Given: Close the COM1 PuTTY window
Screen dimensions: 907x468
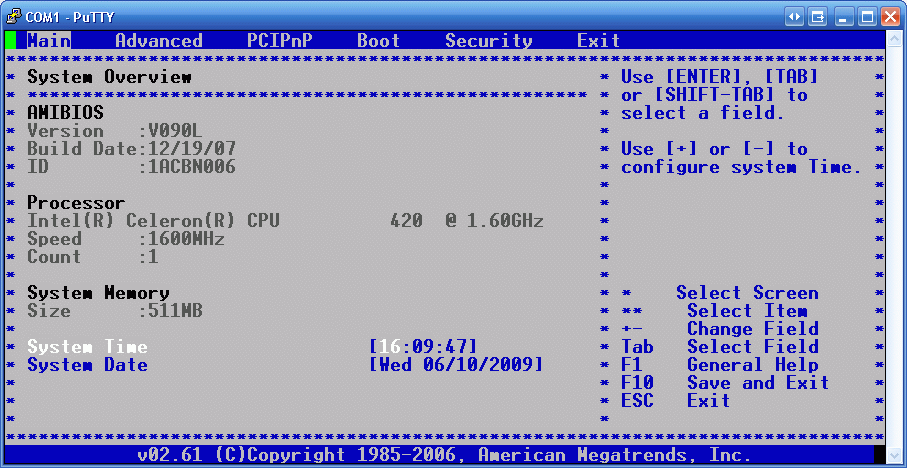Looking at the screenshot, I should 890,17.
